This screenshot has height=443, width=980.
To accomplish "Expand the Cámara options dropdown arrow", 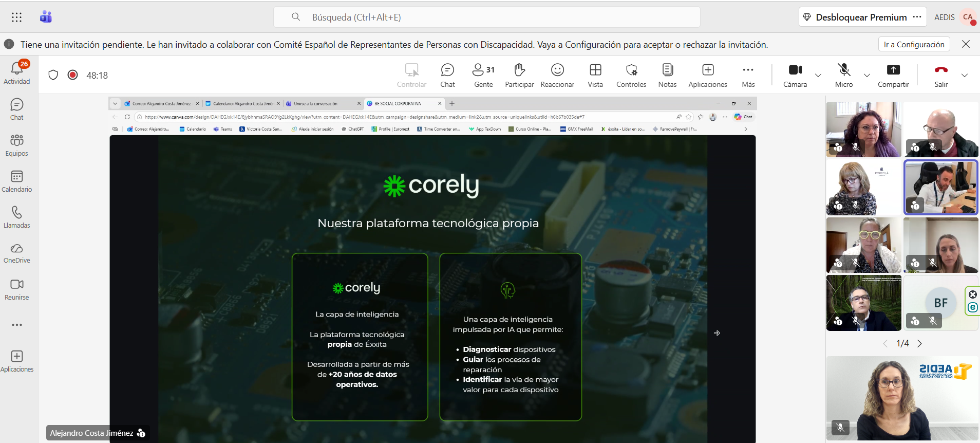I will (x=818, y=76).
